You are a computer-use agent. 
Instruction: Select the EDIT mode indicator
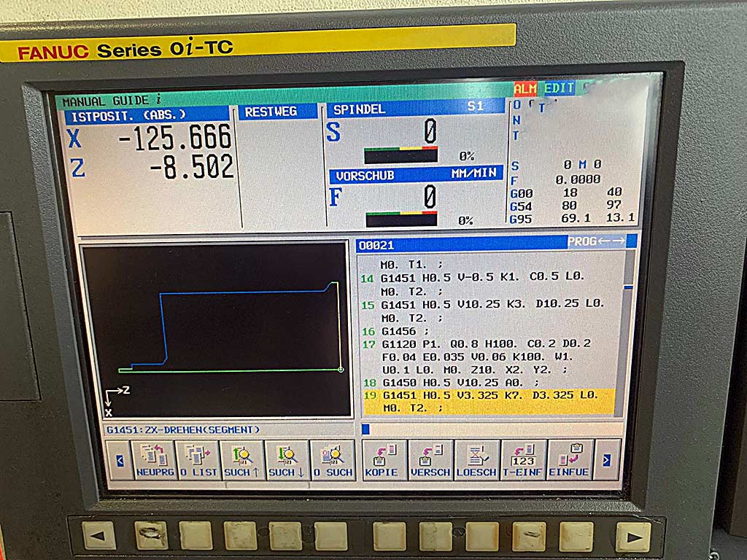560,88
